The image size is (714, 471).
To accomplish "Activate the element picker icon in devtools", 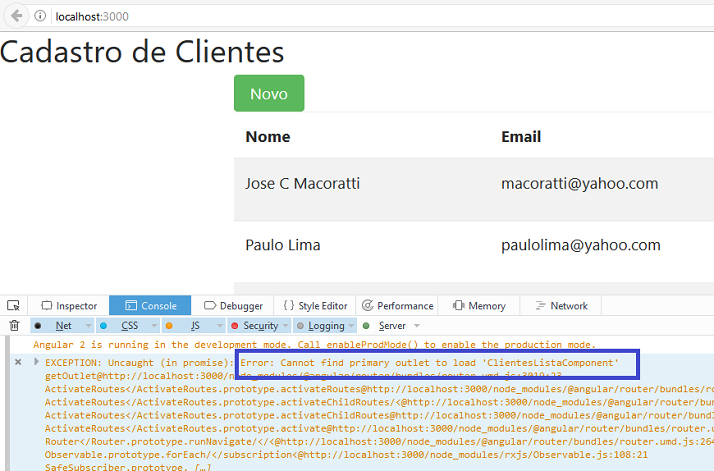I will click(x=14, y=305).
